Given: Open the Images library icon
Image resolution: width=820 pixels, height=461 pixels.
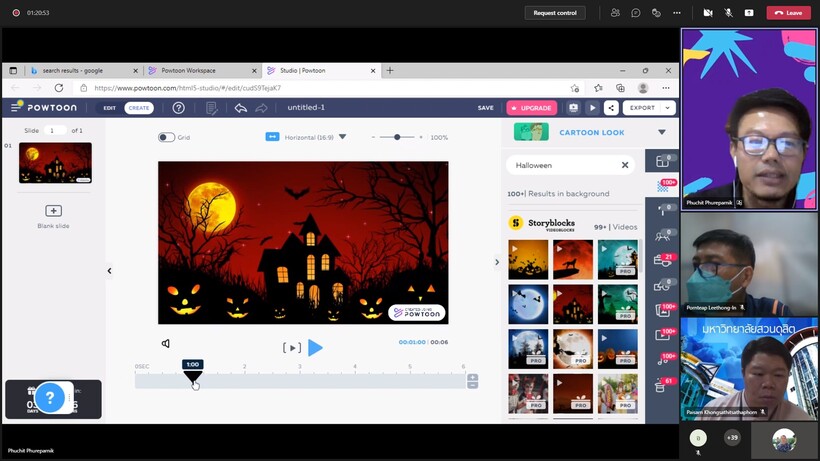Looking at the screenshot, I should pos(663,310).
